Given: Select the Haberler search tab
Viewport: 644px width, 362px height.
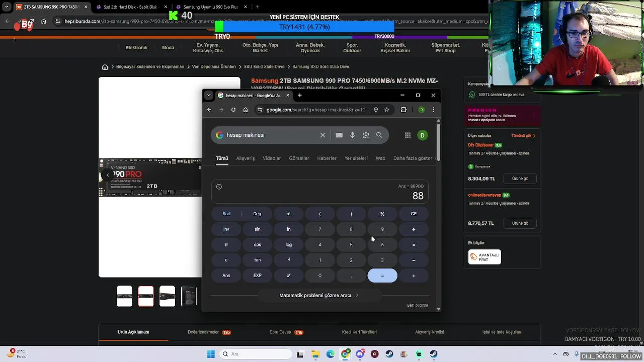Looking at the screenshot, I should pyautogui.click(x=327, y=158).
